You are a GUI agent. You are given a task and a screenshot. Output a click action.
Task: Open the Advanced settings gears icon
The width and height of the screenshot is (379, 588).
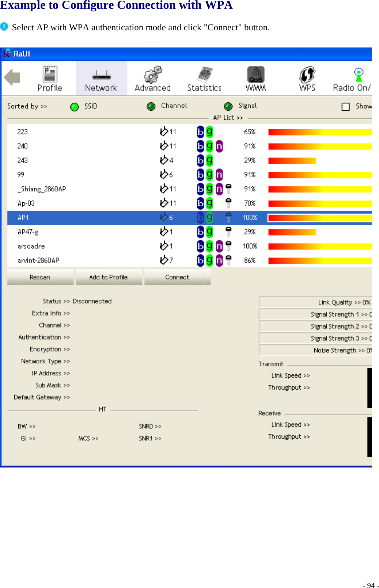(153, 79)
